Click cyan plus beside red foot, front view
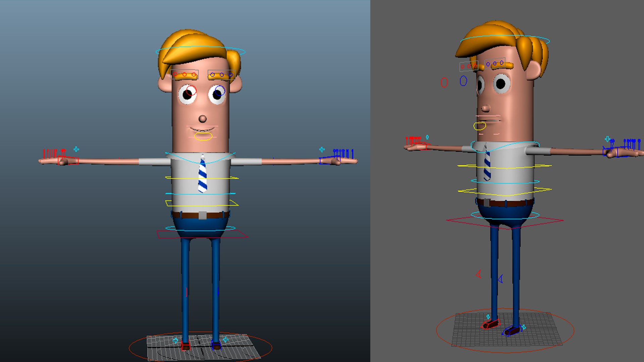 tap(175, 341)
